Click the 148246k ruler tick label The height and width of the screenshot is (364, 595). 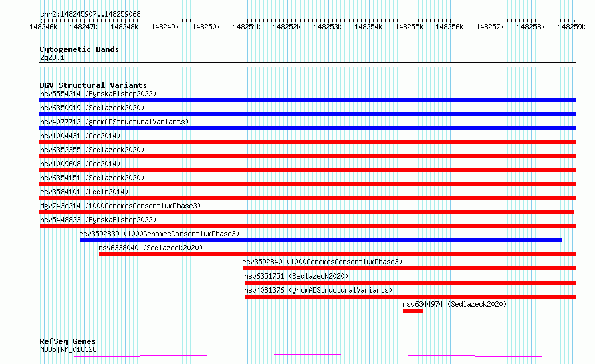click(x=43, y=27)
